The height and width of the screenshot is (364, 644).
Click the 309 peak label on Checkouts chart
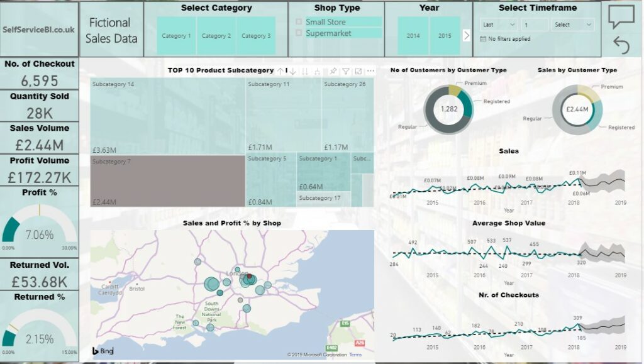577,317
